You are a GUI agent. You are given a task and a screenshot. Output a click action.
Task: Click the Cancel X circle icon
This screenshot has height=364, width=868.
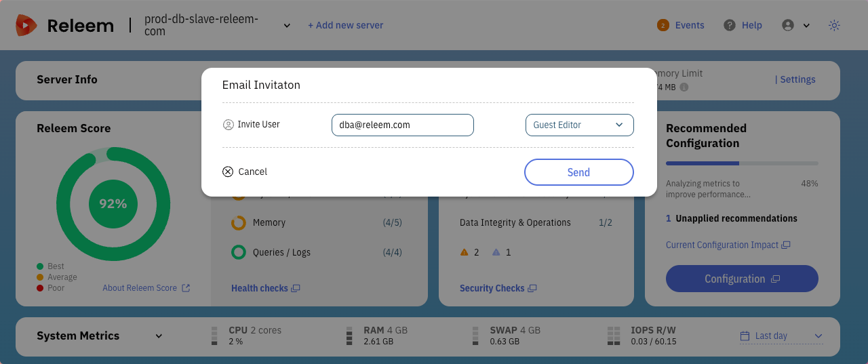coord(228,171)
